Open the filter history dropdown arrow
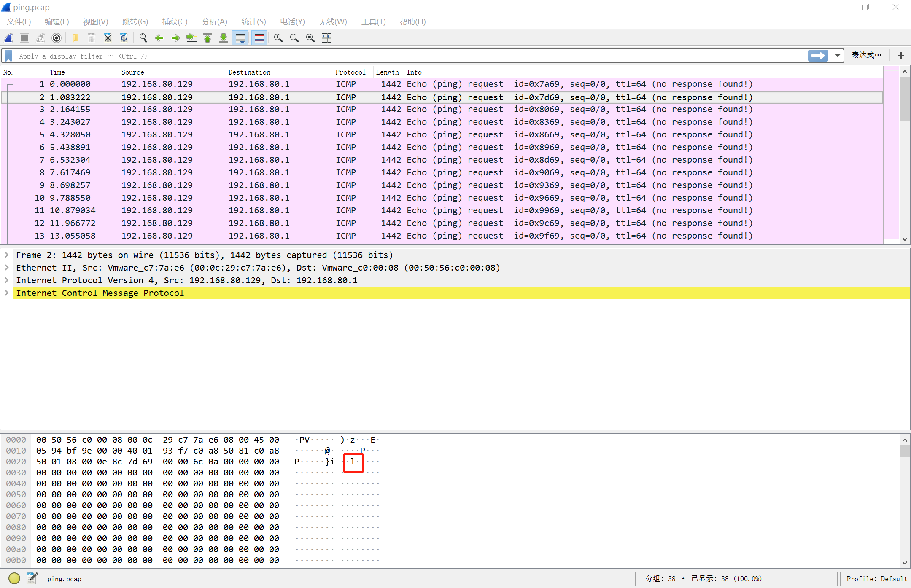 (837, 55)
